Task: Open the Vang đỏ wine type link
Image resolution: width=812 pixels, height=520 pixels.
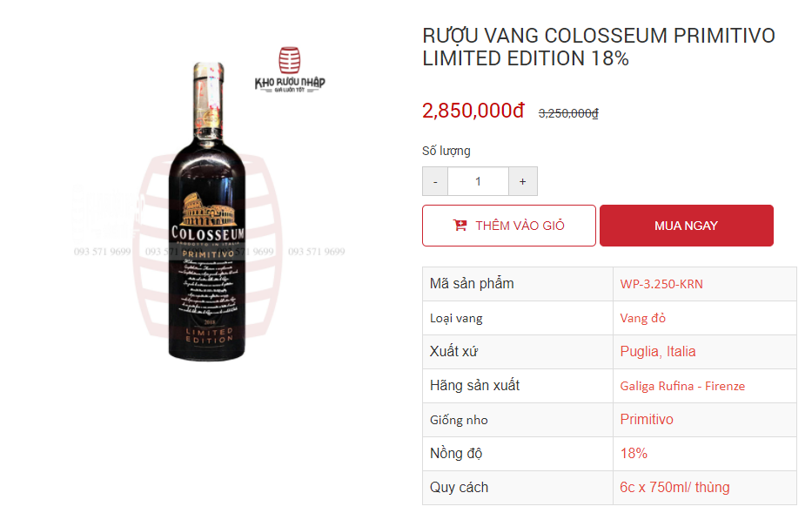Action: coord(642,318)
